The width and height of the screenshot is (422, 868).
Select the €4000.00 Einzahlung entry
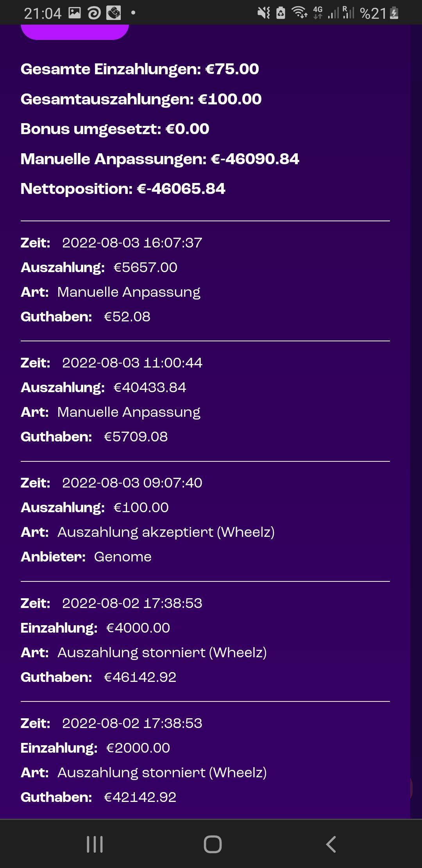(138, 628)
